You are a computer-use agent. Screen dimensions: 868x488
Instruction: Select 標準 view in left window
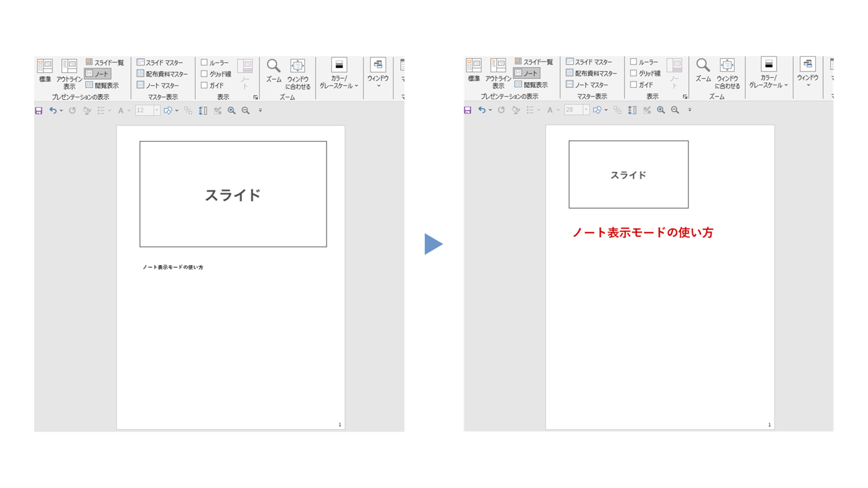pos(44,71)
